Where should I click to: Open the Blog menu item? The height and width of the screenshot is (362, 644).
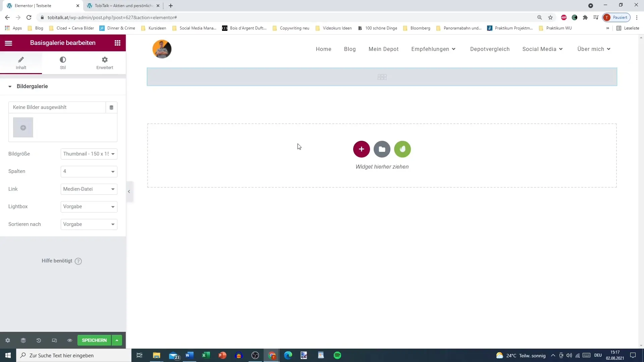coord(350,49)
